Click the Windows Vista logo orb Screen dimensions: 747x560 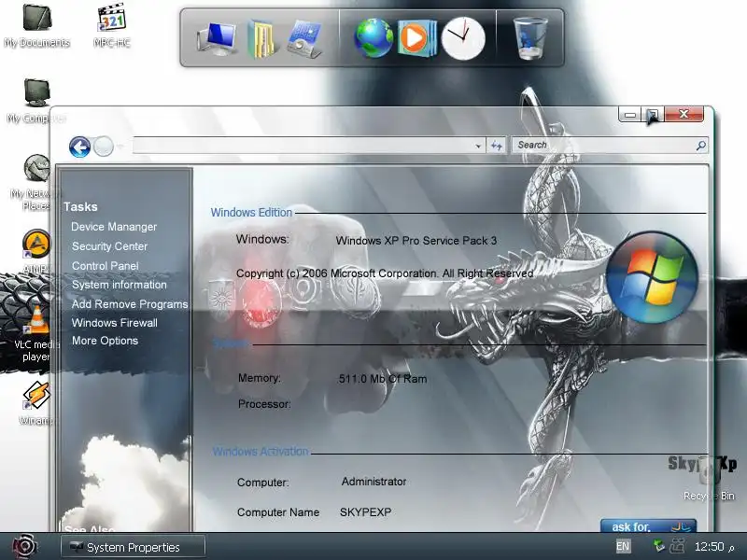pos(652,277)
